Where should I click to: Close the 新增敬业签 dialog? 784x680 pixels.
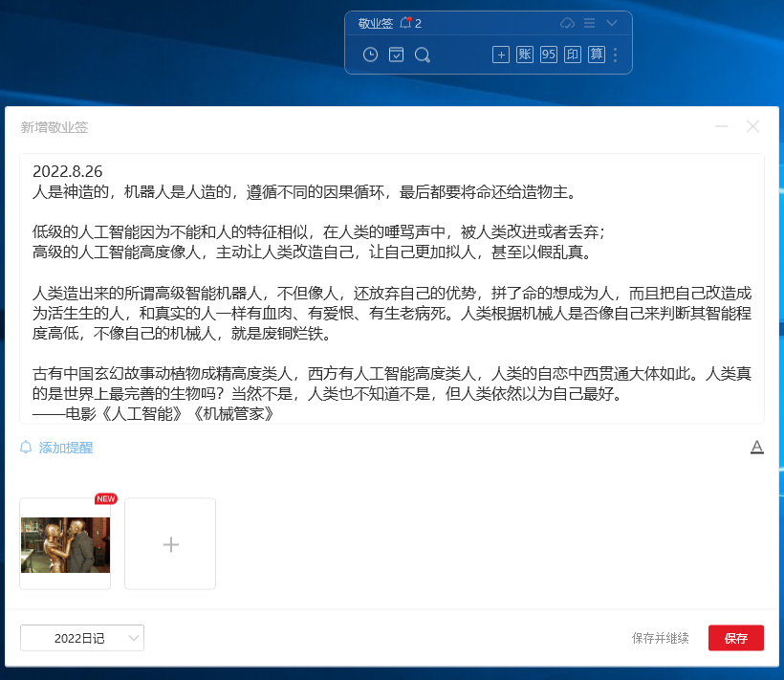pos(752,126)
